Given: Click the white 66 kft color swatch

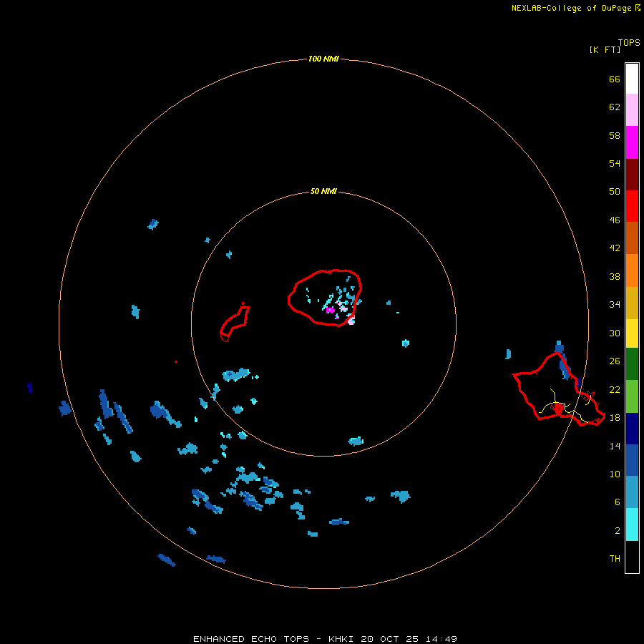Looking at the screenshot, I should point(632,79).
